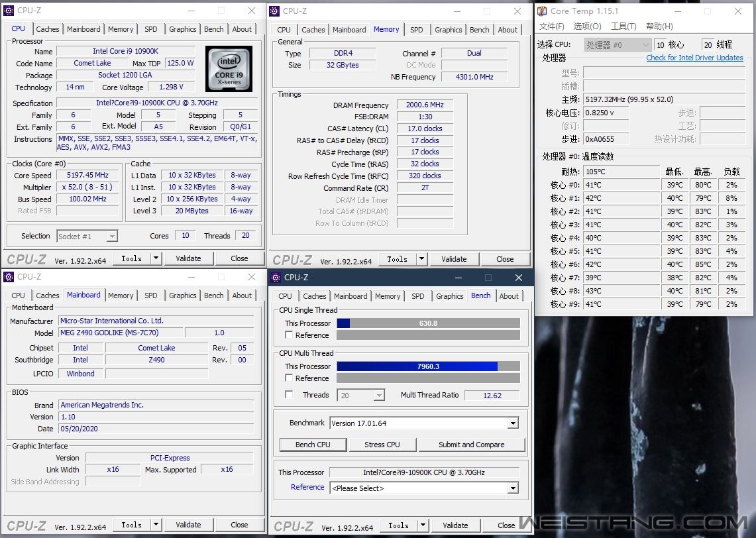Click CPU-Z icon in Memory window title bar

[274, 11]
